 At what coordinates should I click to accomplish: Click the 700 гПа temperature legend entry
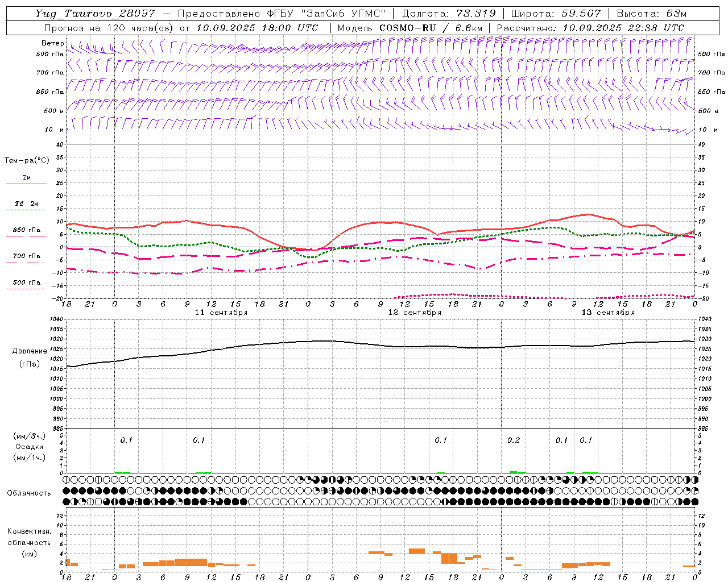pyautogui.click(x=27, y=256)
